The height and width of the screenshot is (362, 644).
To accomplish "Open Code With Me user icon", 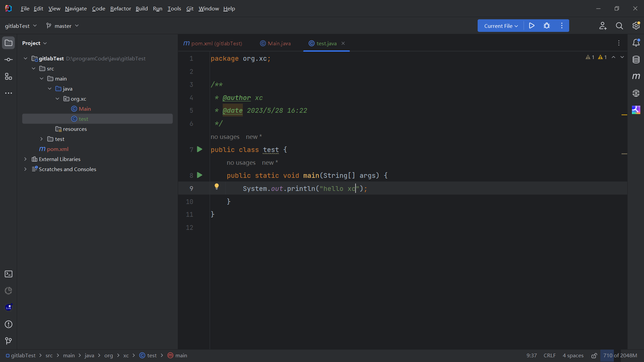I will point(603,26).
